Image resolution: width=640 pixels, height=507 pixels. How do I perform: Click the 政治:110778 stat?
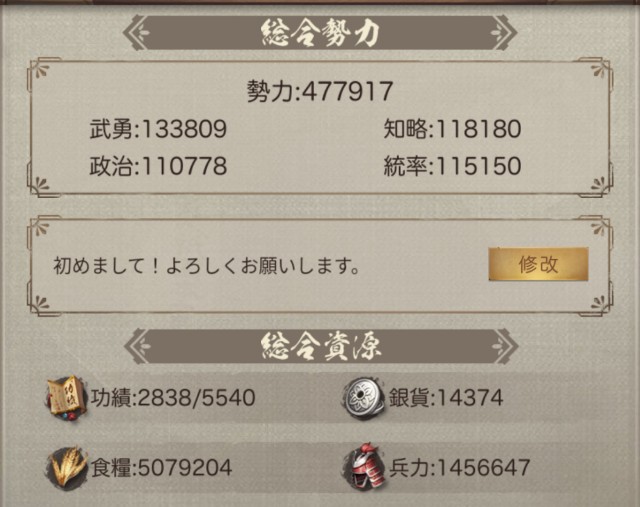tap(158, 166)
